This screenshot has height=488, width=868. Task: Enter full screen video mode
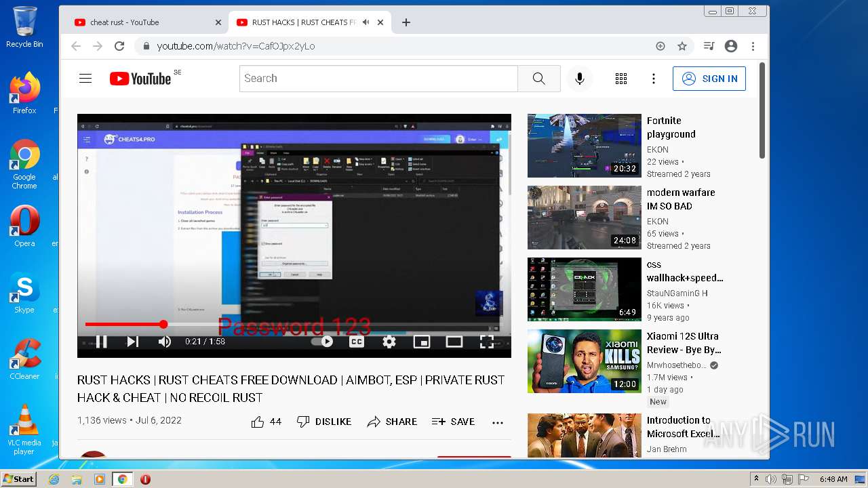coord(487,342)
